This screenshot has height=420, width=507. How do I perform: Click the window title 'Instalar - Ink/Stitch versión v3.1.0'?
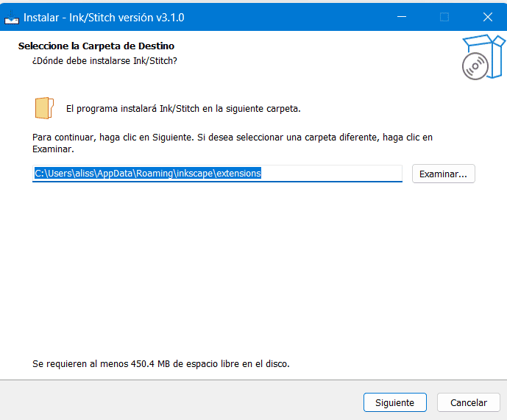tap(104, 18)
